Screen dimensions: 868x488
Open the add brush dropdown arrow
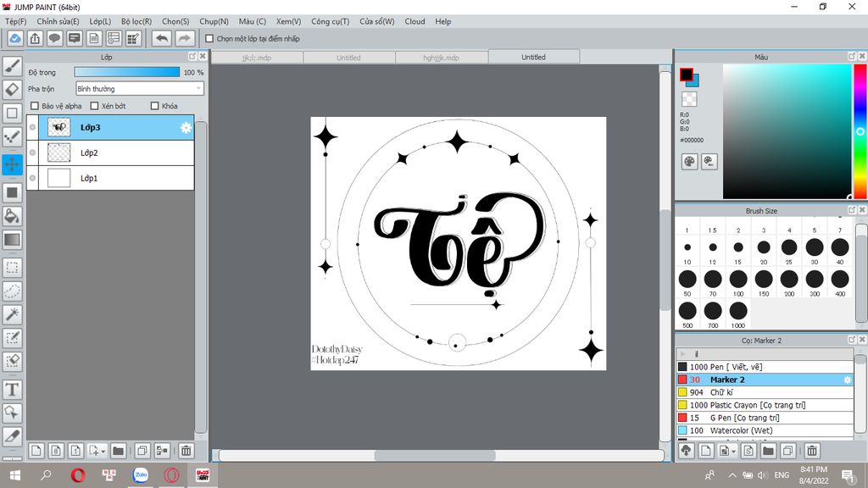pyautogui.click(x=733, y=452)
